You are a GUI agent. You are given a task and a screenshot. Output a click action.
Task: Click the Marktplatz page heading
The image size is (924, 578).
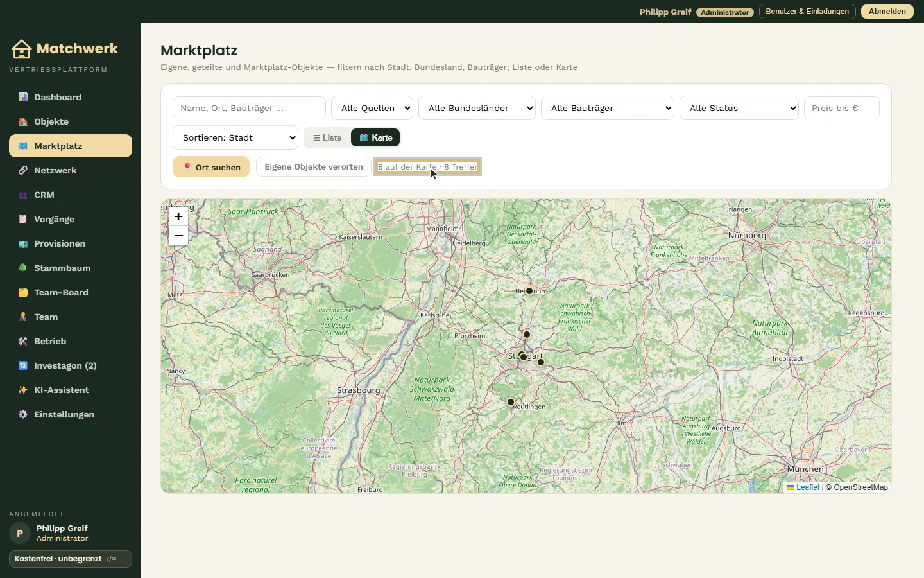coord(199,50)
